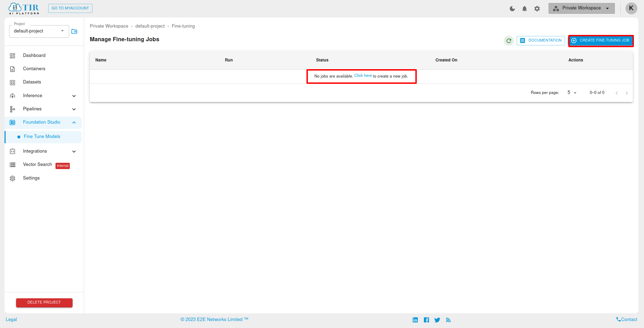
Task: Click Fine-tuning breadcrumb
Action: [183, 26]
